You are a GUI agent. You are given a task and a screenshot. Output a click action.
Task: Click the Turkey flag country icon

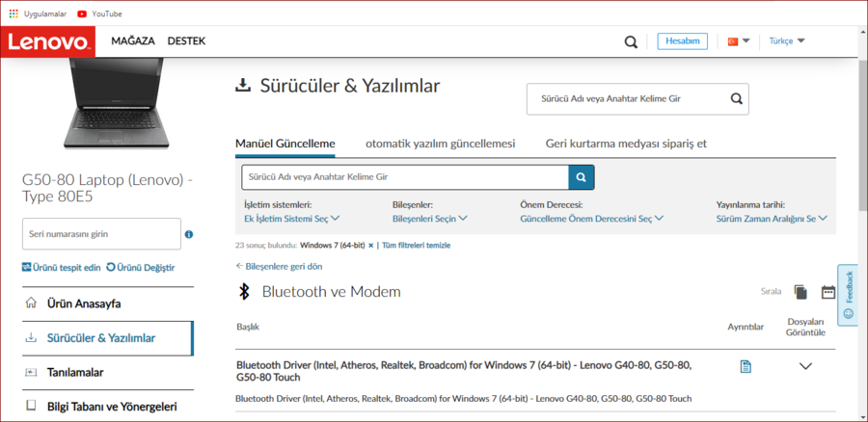(x=733, y=41)
